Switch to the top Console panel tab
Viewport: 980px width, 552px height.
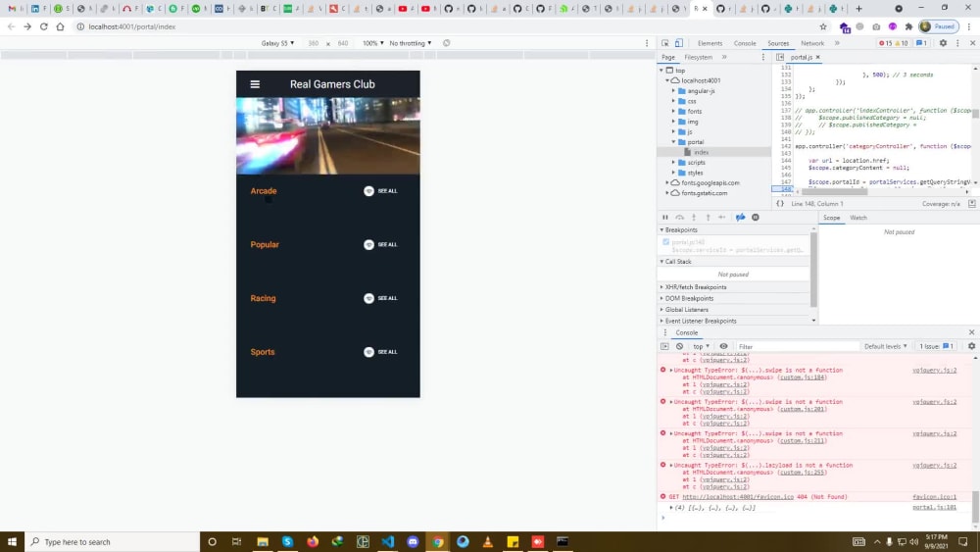click(x=745, y=43)
